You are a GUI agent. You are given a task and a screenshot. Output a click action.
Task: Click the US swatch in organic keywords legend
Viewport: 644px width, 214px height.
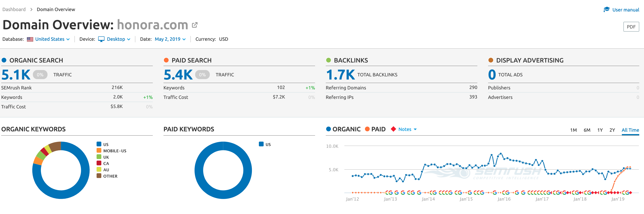[x=99, y=144]
